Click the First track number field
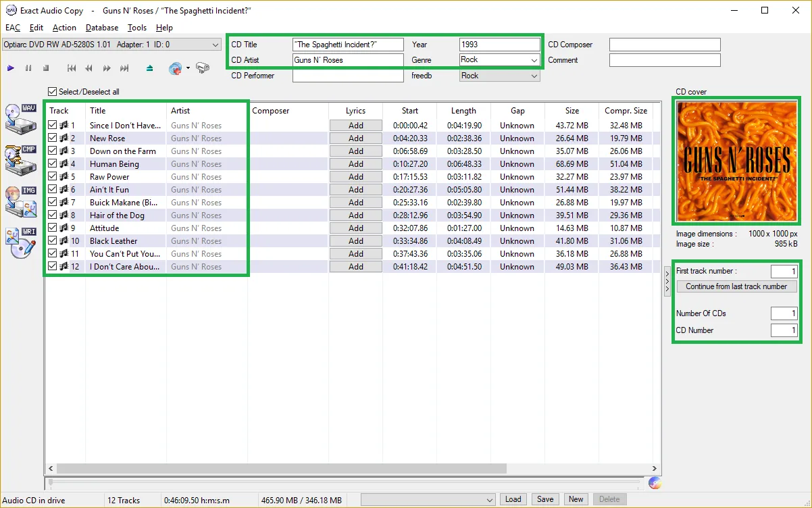Screen dimensions: 812x508 click(784, 272)
